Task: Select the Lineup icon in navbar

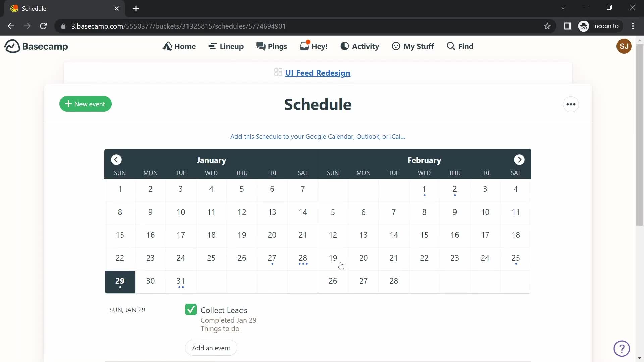Action: tap(213, 46)
